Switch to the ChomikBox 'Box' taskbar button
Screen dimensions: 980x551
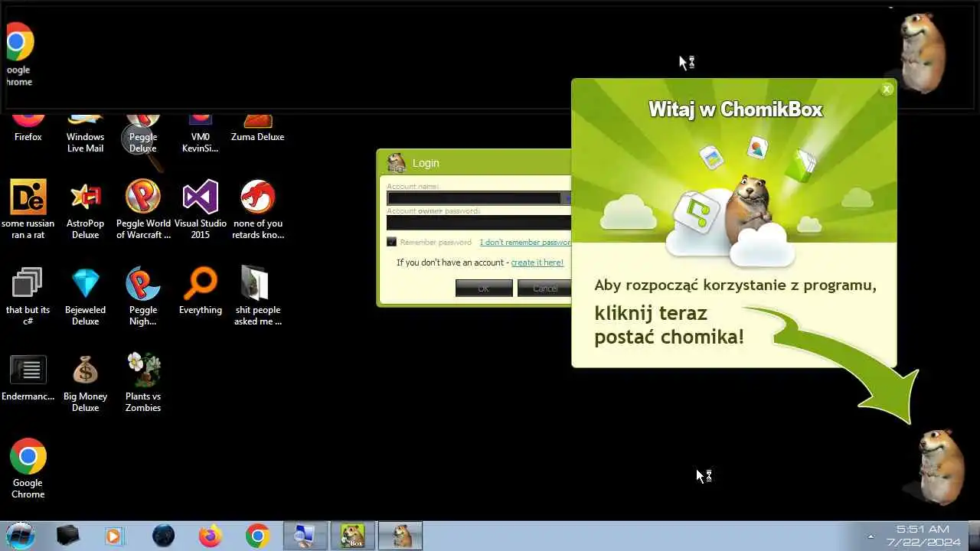pyautogui.click(x=352, y=536)
